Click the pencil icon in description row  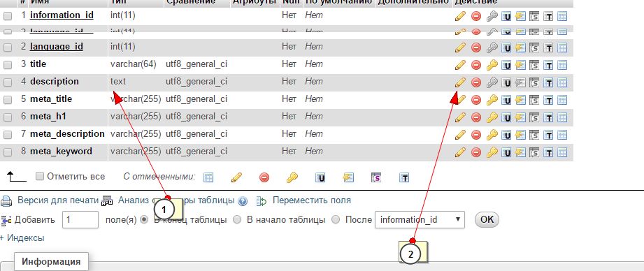(460, 82)
